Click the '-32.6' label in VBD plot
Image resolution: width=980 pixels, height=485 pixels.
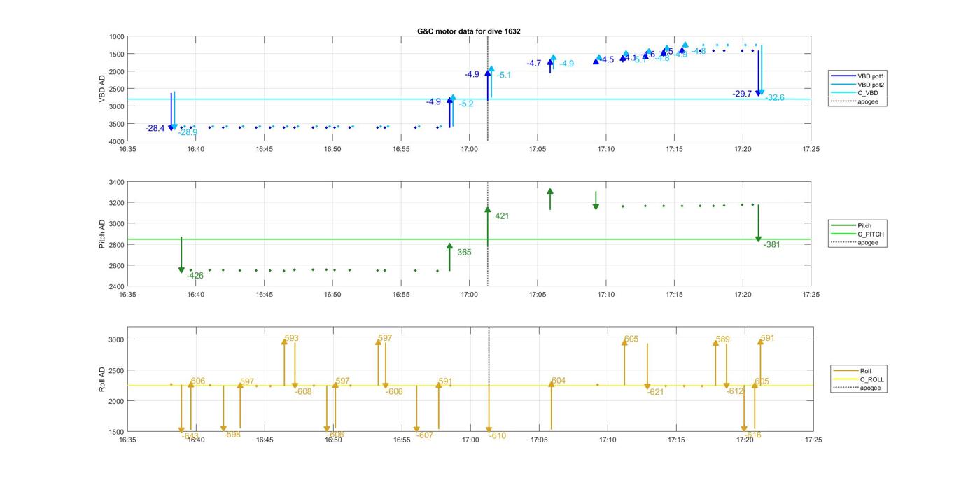pyautogui.click(x=775, y=98)
